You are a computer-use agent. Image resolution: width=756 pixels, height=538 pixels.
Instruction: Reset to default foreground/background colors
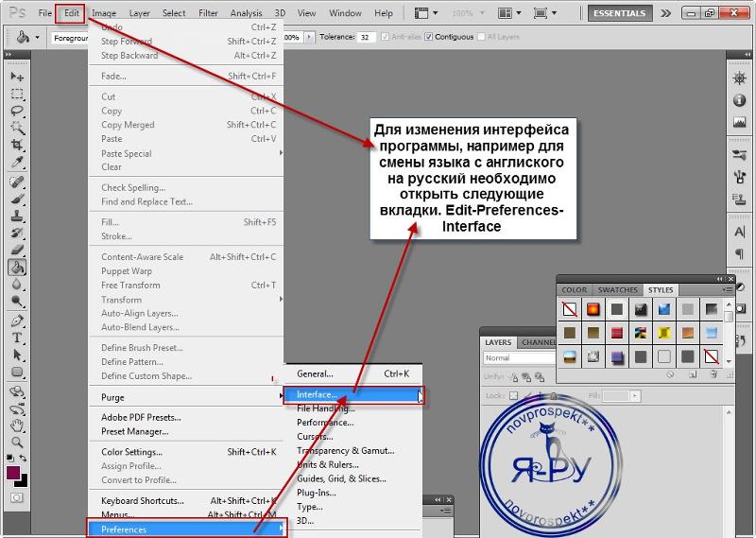[10, 458]
